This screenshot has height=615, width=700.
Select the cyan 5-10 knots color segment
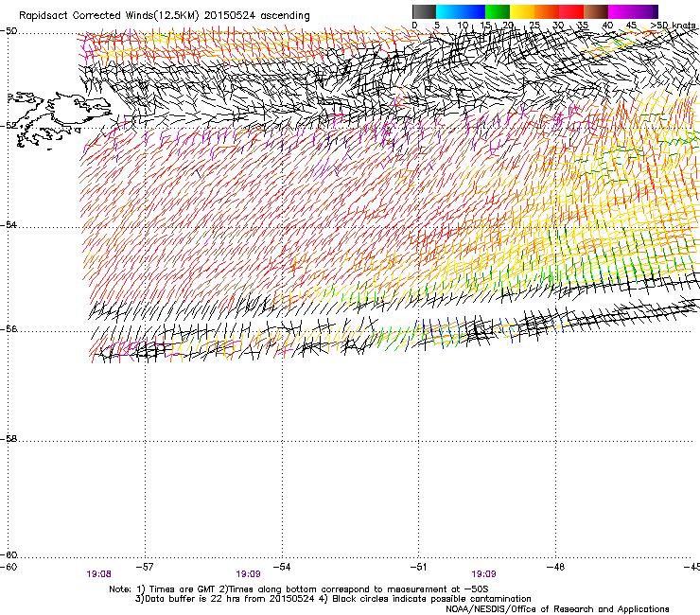[x=448, y=11]
